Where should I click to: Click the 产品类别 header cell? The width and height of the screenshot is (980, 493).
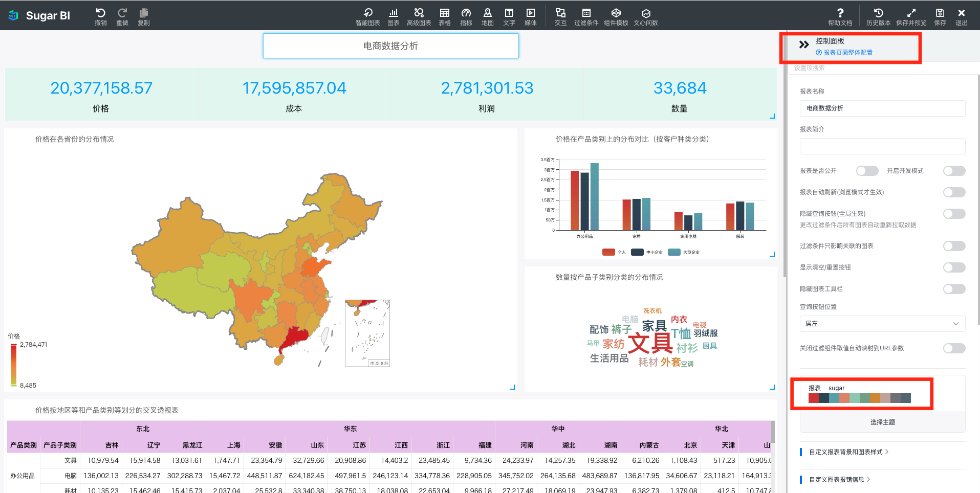[24, 445]
